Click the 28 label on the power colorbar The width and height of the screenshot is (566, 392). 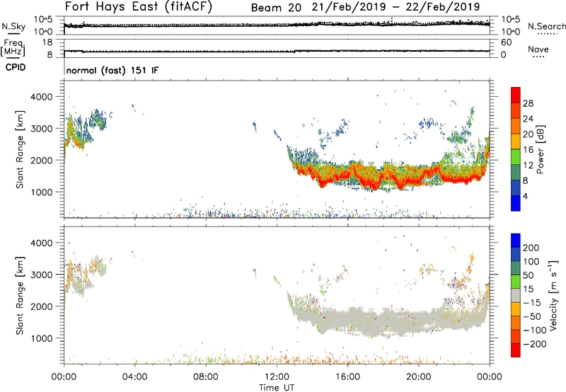point(528,103)
